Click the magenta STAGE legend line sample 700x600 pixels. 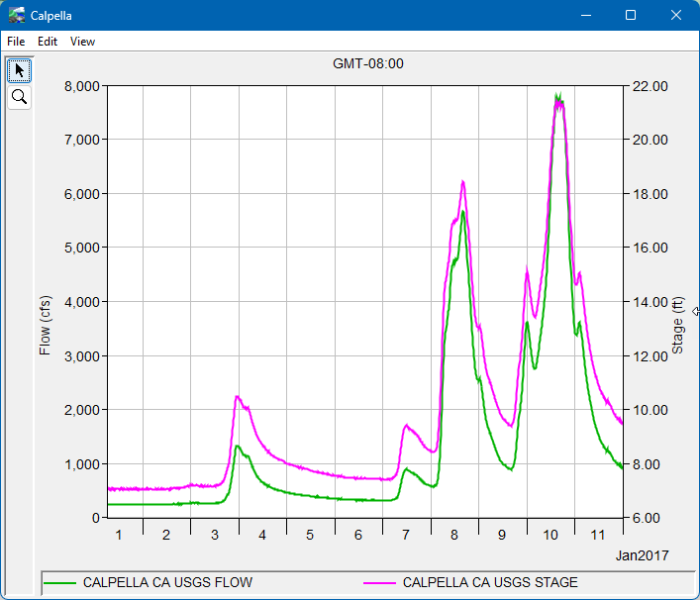380,583
